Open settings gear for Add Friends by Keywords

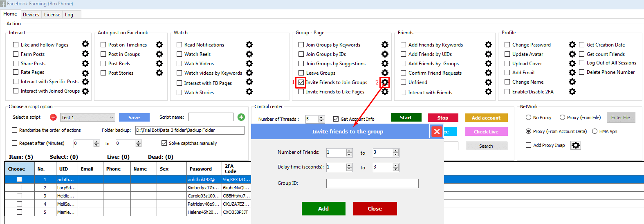pos(488,44)
